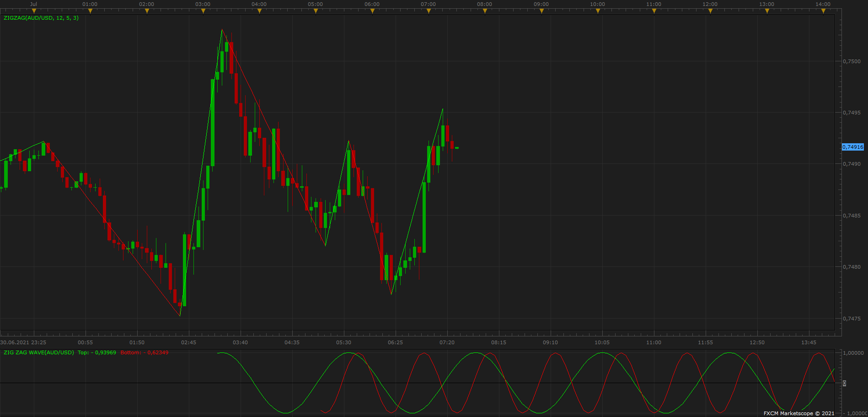Click the orange marker below top 12:00
This screenshot has width=868, height=417.
(710, 11)
